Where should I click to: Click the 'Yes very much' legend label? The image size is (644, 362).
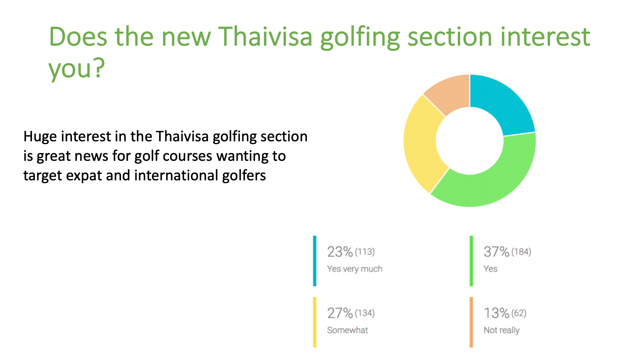(355, 269)
